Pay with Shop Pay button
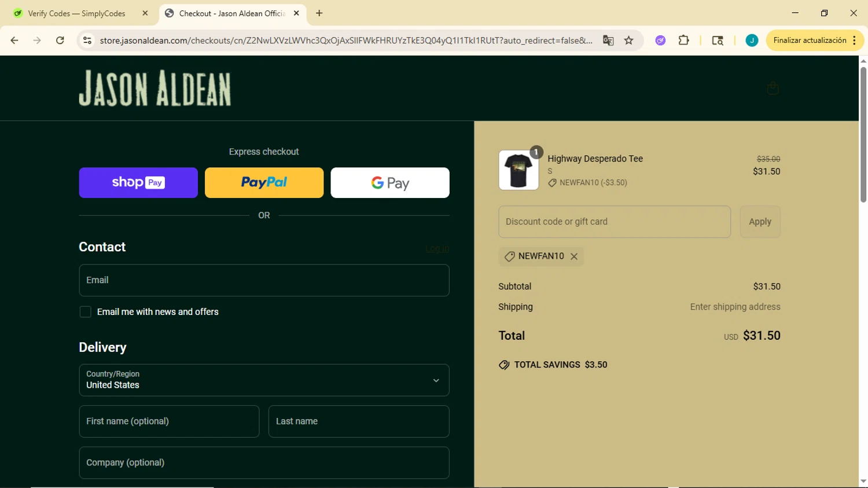This screenshot has height=488, width=868. tap(138, 183)
